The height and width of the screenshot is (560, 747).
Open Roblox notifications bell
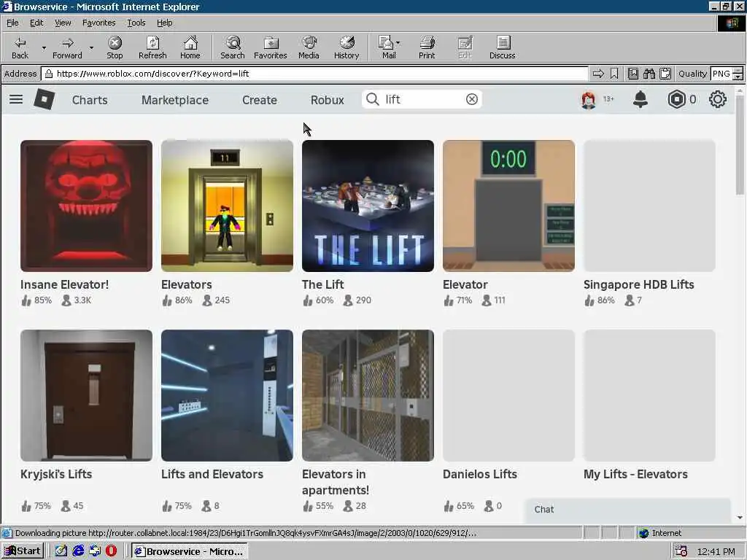click(640, 99)
